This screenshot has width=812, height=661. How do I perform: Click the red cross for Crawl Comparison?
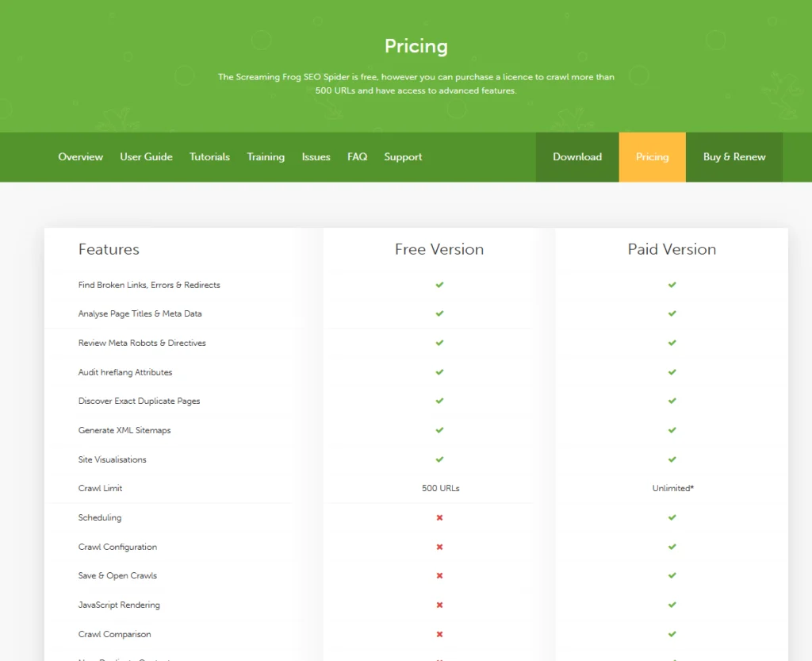(439, 634)
